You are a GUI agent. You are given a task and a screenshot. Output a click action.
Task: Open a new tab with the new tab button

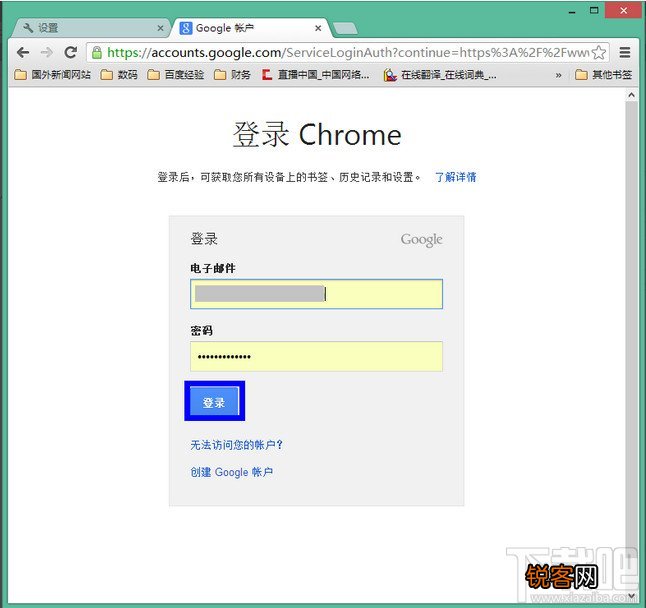click(x=345, y=28)
